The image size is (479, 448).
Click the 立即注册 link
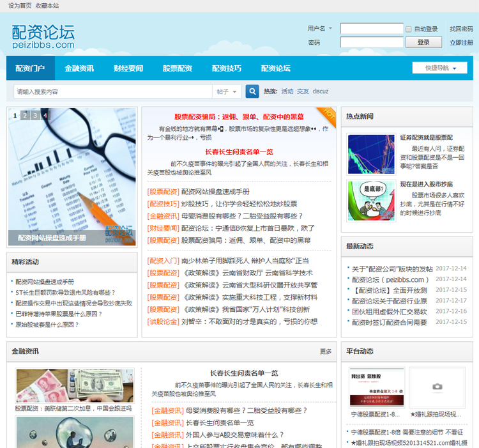click(x=461, y=42)
